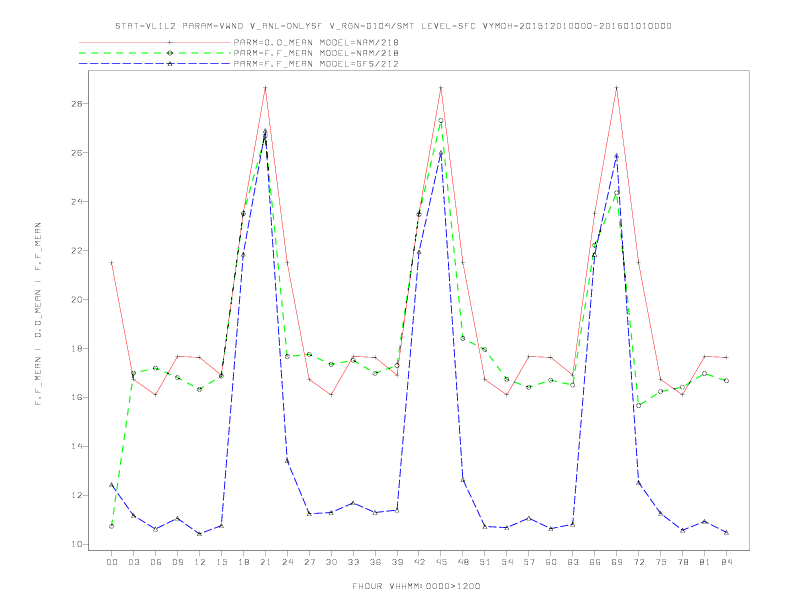Click y-axis tick label 20
Viewport: 792px width, 612px height.
77,299
